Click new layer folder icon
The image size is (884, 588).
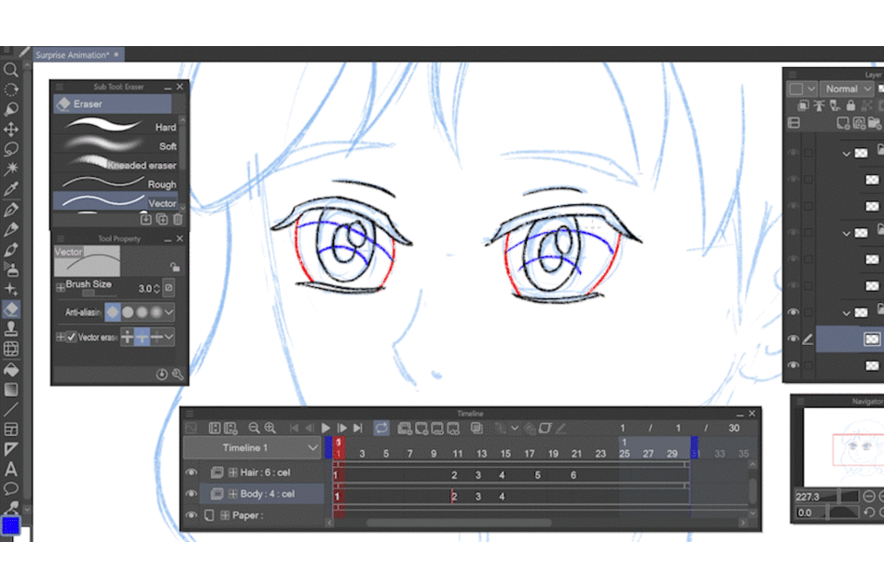click(874, 122)
